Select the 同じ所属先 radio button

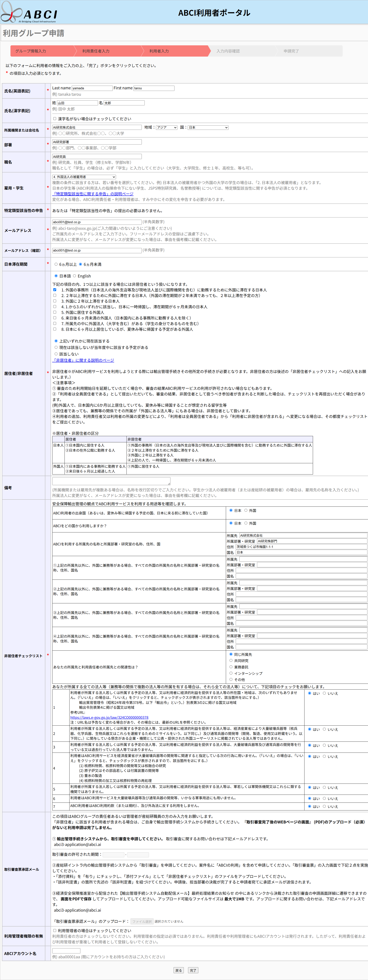point(231,654)
